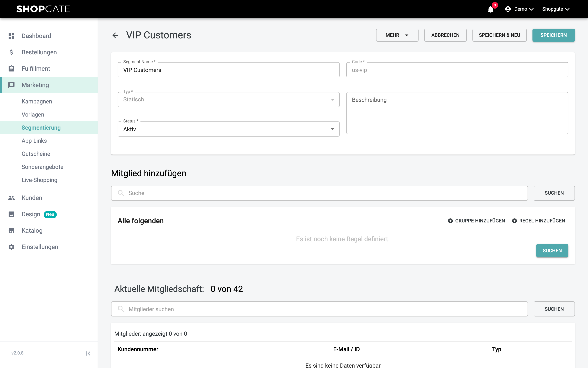Select Marketing in the sidebar
Image resolution: width=588 pixels, height=368 pixels.
[49, 85]
